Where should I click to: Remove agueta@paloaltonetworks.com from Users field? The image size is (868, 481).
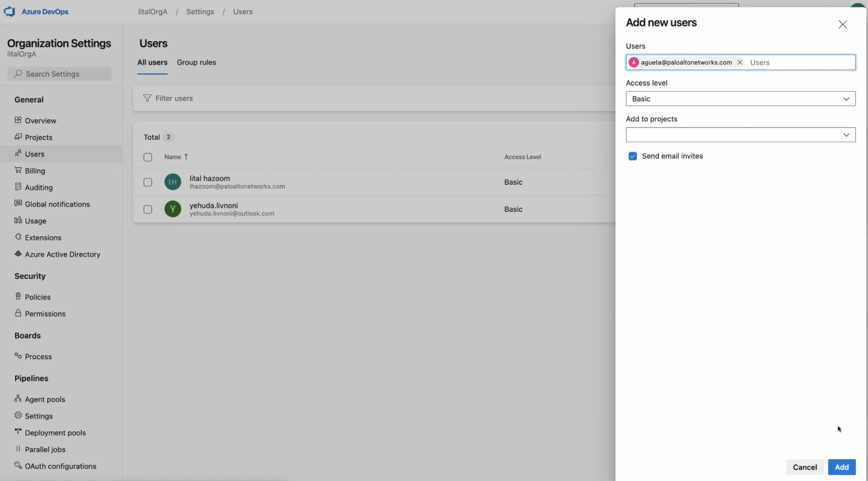click(x=740, y=62)
